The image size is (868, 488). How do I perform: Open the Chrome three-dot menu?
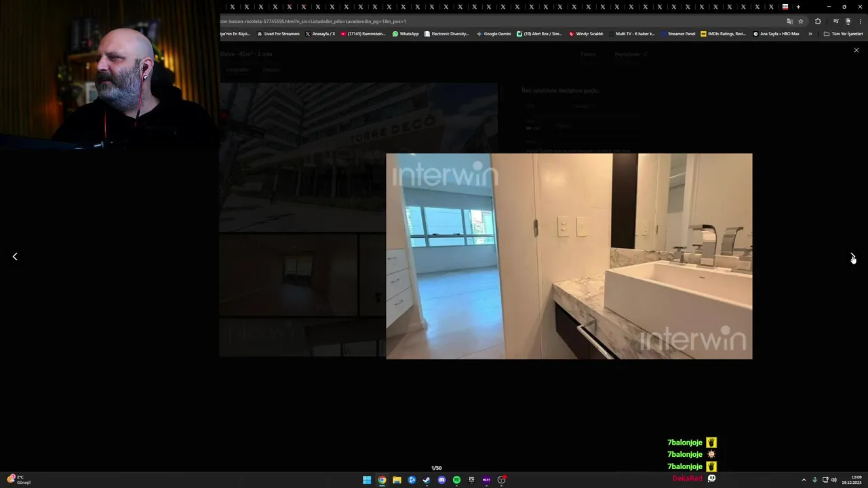point(860,21)
